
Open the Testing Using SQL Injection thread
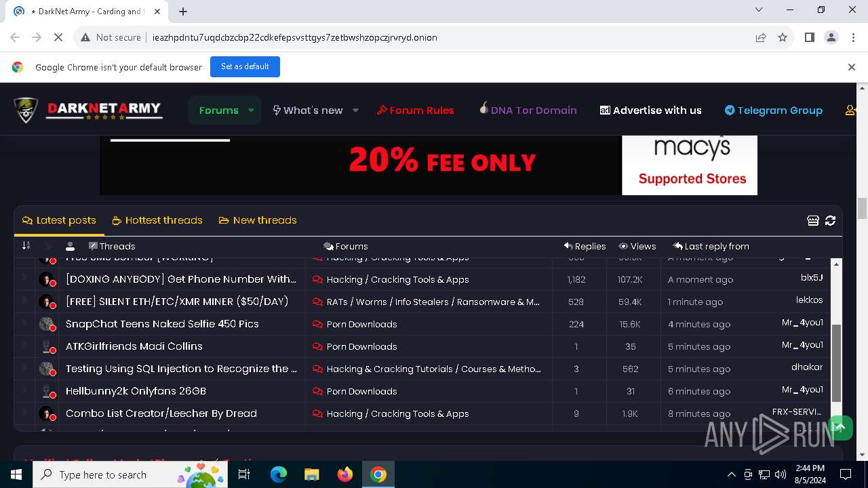(181, 369)
